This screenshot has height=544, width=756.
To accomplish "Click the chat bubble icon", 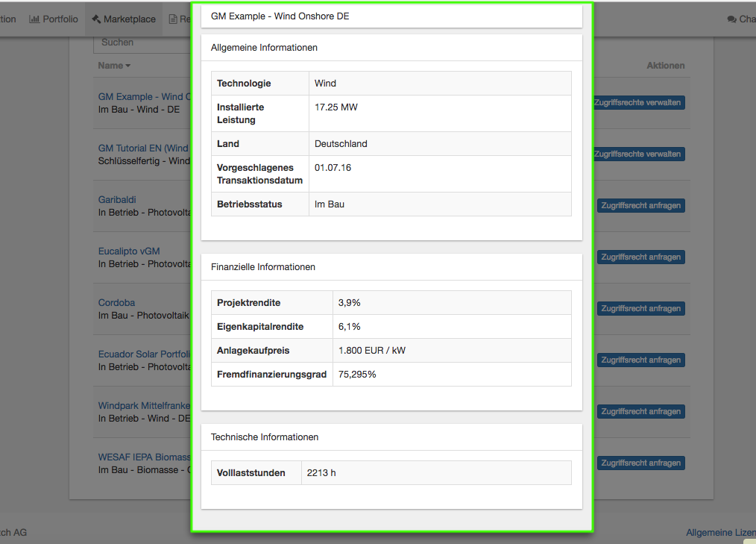I will pos(731,19).
